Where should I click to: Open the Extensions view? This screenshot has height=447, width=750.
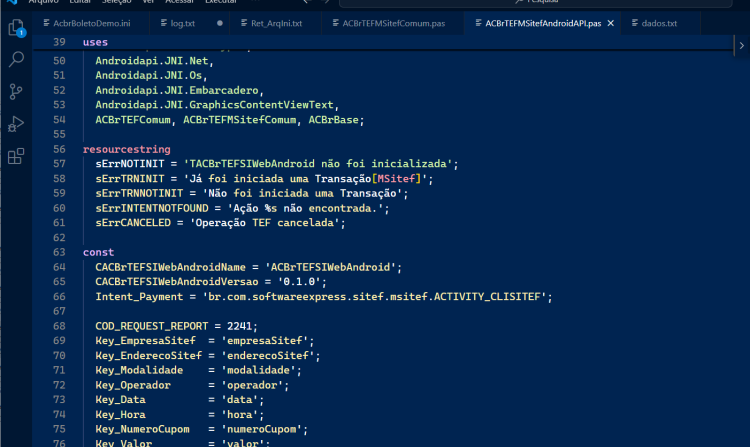pyautogui.click(x=16, y=156)
